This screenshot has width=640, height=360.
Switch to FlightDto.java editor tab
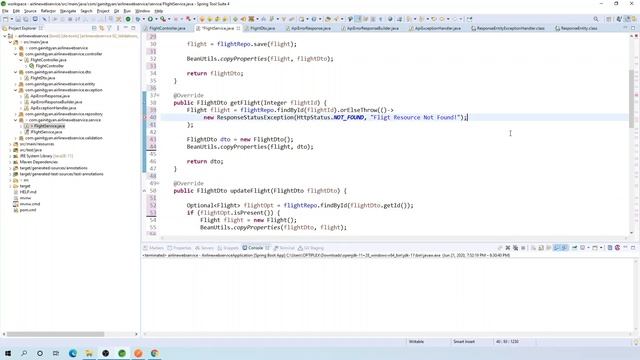[x=262, y=28]
